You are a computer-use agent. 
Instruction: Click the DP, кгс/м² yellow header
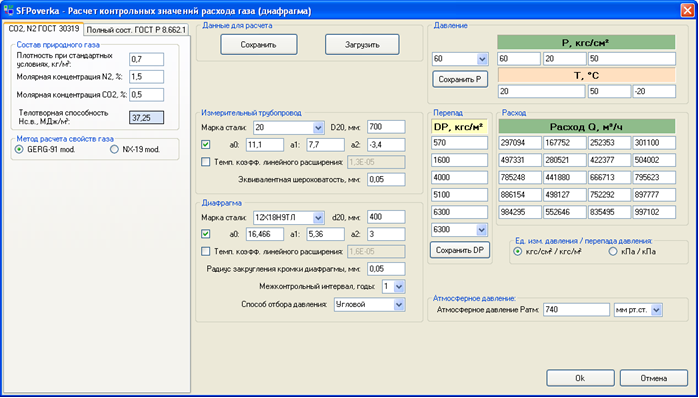[460, 127]
